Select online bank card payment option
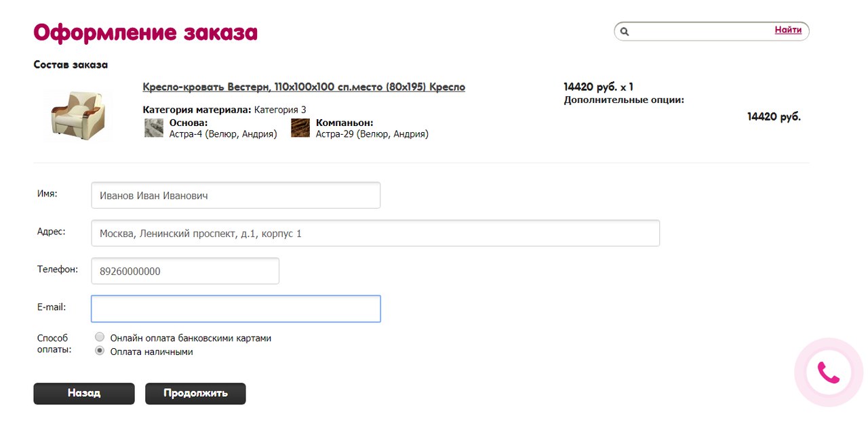This screenshot has width=868, height=422. pos(100,337)
